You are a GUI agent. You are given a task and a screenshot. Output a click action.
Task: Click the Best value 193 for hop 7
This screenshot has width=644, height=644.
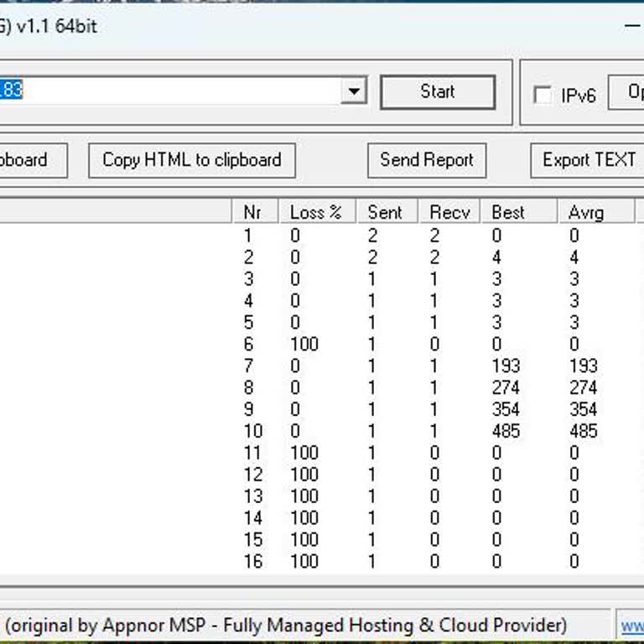pos(506,366)
